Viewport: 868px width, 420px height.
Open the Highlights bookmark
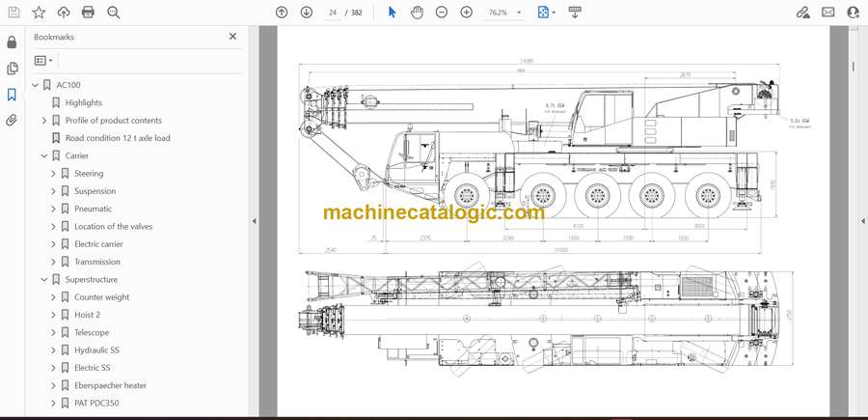click(84, 102)
